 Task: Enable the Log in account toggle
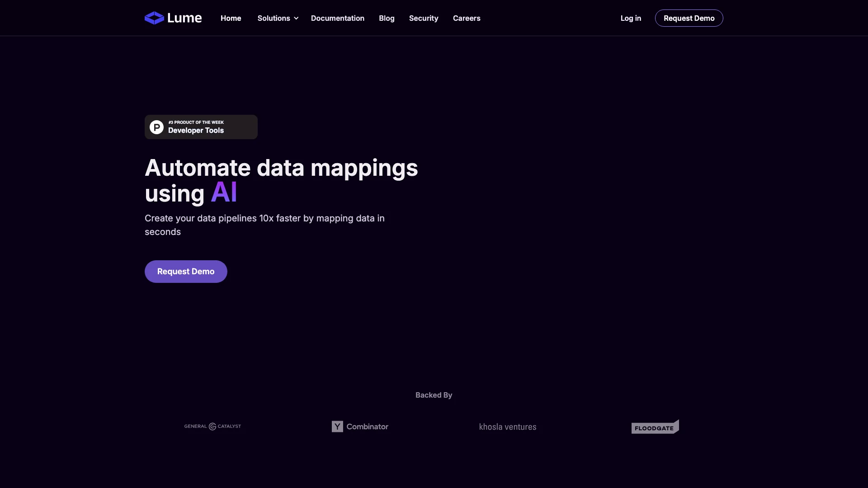[631, 18]
